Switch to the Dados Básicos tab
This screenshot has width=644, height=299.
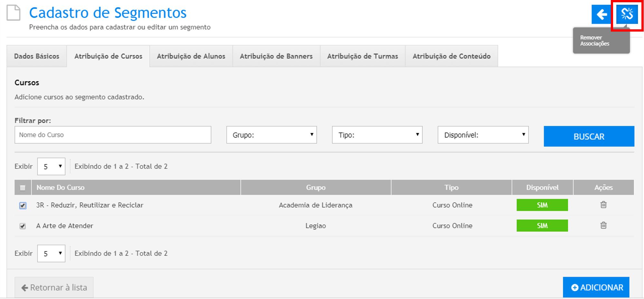coord(37,56)
